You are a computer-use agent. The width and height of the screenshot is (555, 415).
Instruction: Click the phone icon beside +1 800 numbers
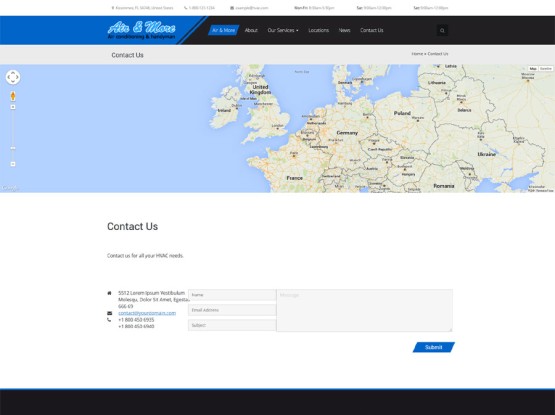(109, 320)
